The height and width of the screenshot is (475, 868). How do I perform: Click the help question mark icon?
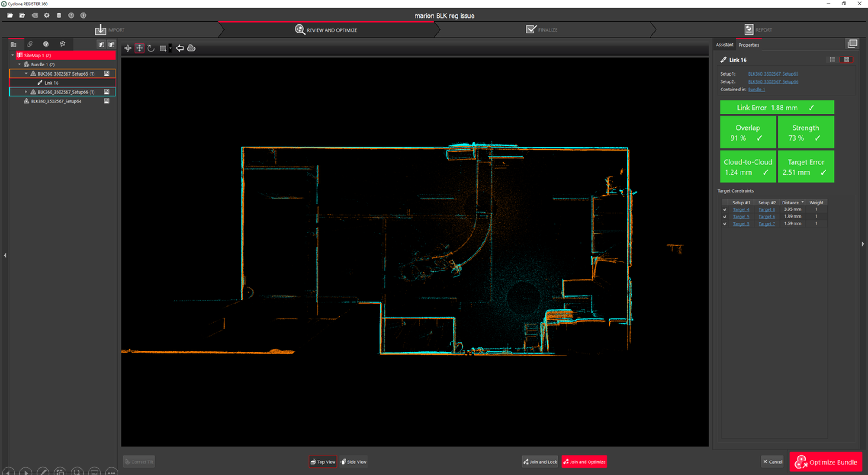71,15
